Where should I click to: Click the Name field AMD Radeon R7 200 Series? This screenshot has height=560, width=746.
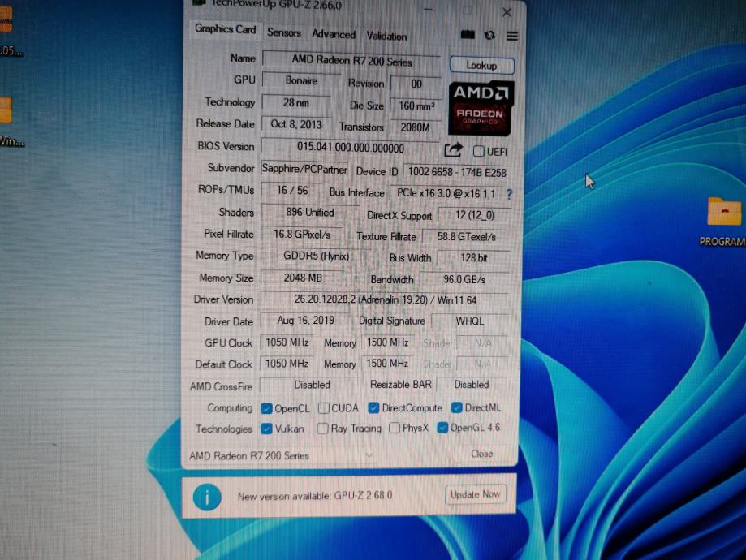[x=351, y=61]
